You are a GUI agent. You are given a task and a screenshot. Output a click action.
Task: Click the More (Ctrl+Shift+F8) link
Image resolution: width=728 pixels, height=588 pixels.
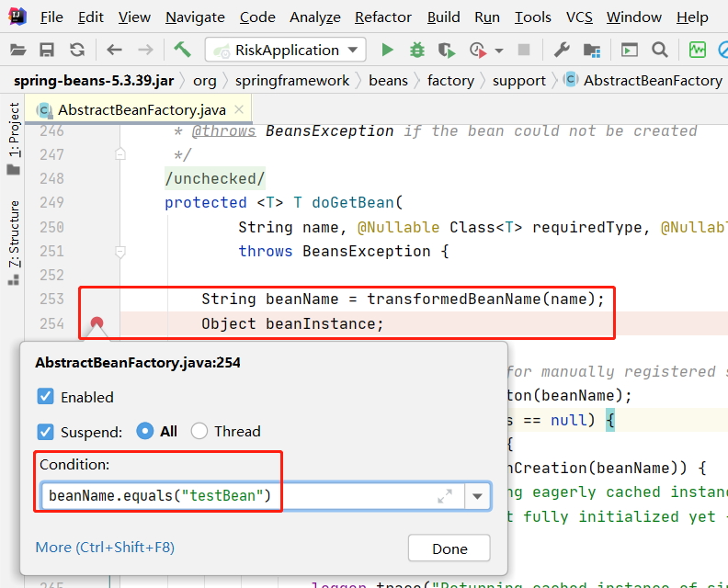click(105, 548)
